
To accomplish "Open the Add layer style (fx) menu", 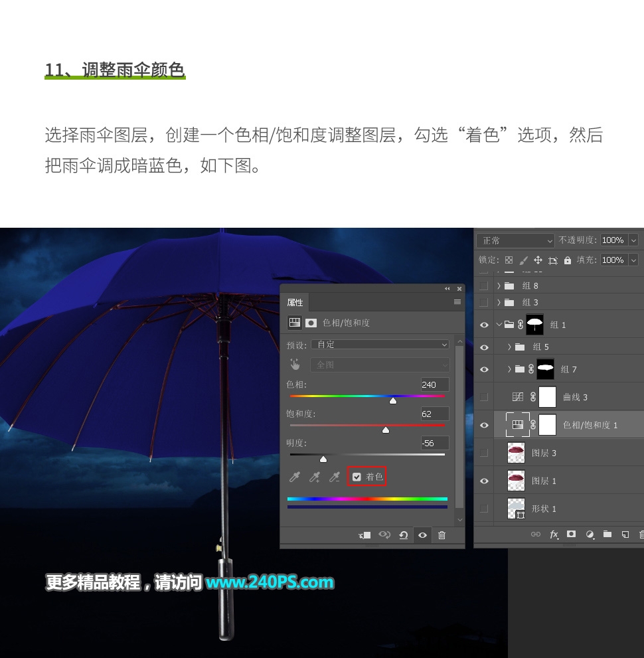I will coord(554,535).
